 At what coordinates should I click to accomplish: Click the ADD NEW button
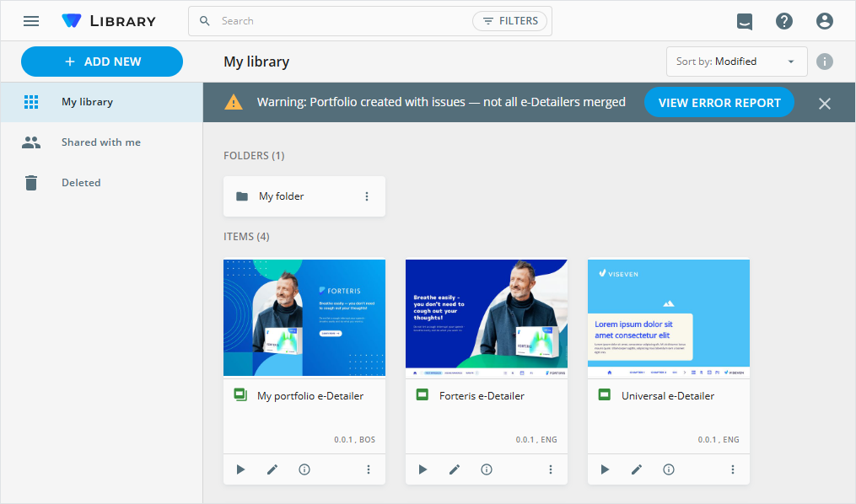(x=102, y=62)
